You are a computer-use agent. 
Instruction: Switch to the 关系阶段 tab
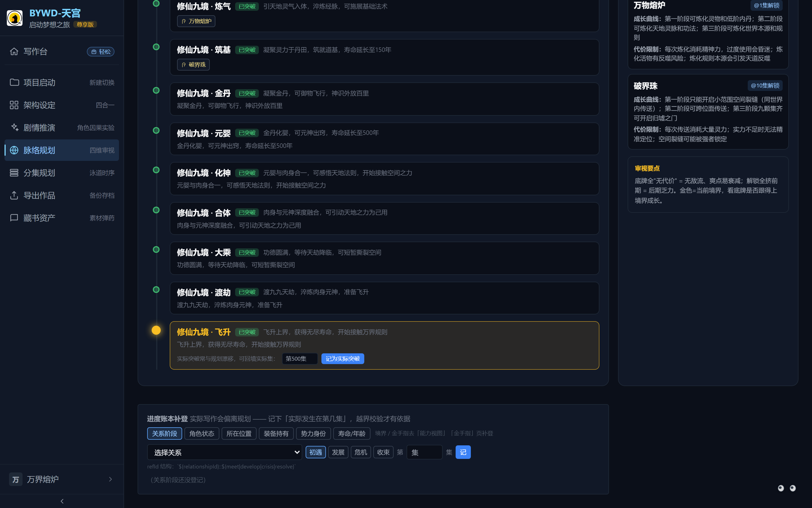164,433
